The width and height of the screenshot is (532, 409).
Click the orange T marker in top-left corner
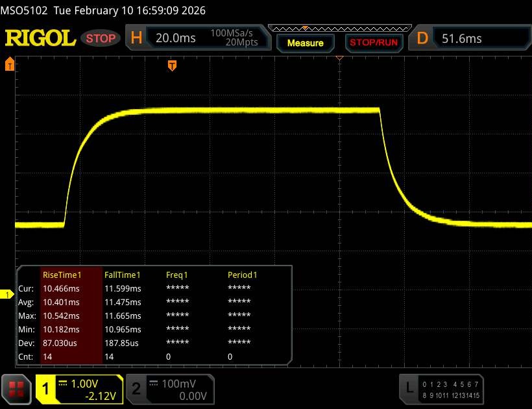click(10, 64)
